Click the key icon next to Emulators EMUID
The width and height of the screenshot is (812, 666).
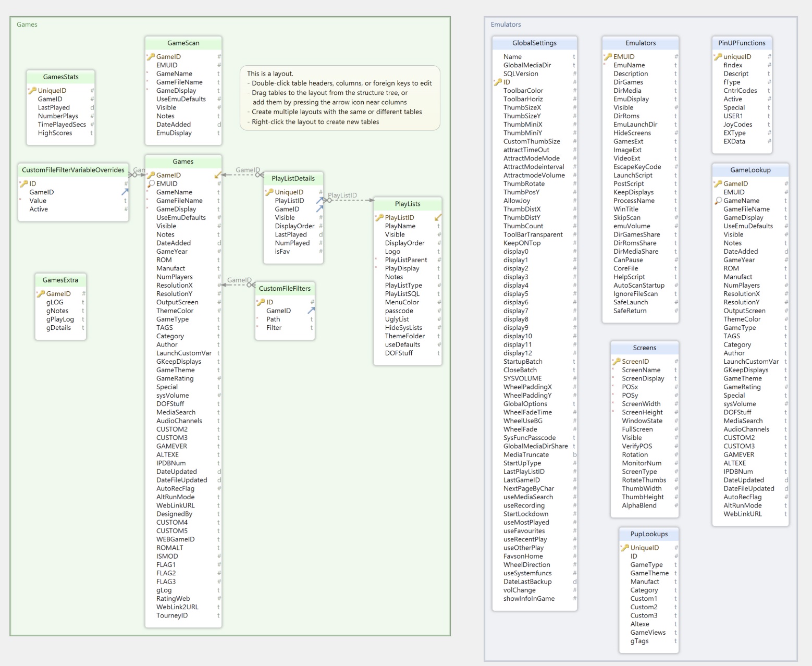click(x=608, y=57)
